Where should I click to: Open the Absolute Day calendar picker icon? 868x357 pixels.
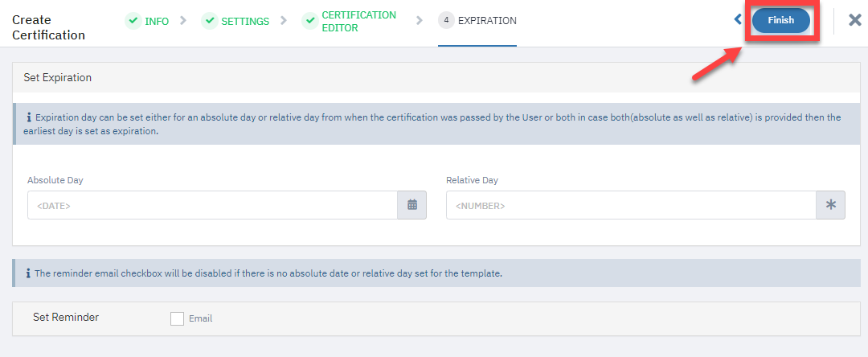click(x=411, y=205)
